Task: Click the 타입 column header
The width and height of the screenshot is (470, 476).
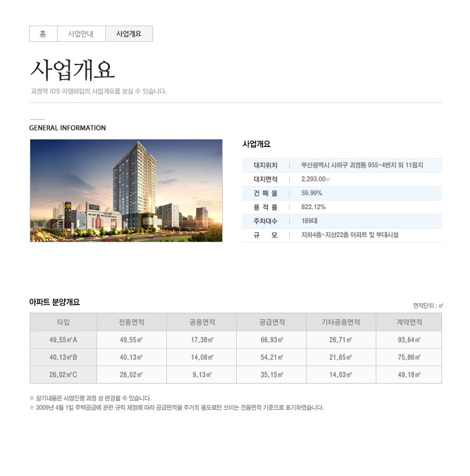Action: click(63, 322)
